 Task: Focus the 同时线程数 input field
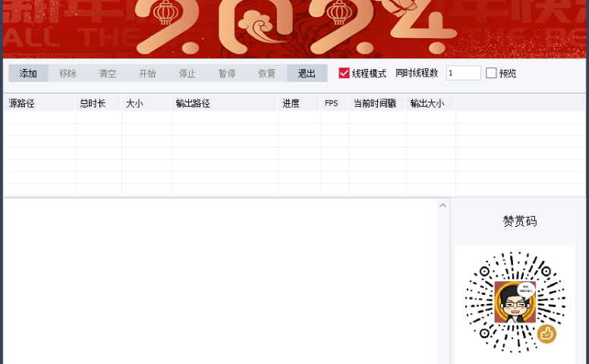pyautogui.click(x=463, y=73)
